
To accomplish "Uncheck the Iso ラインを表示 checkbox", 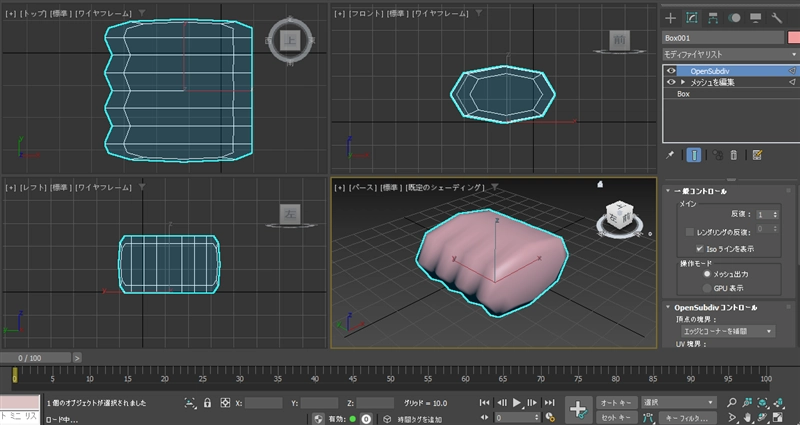I will coord(699,249).
